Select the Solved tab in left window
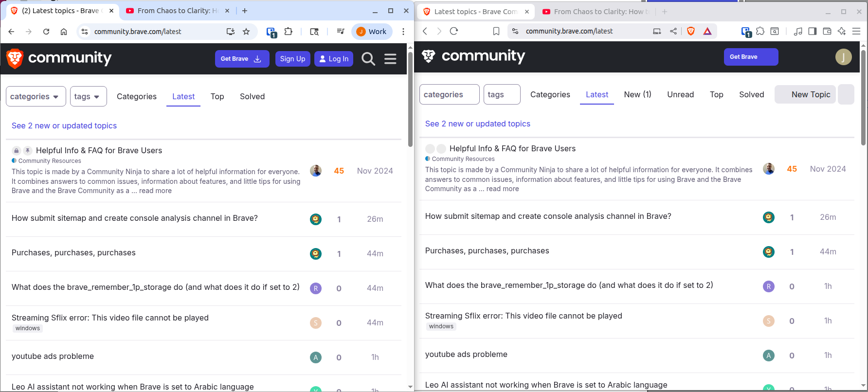868x392 pixels. tap(252, 96)
